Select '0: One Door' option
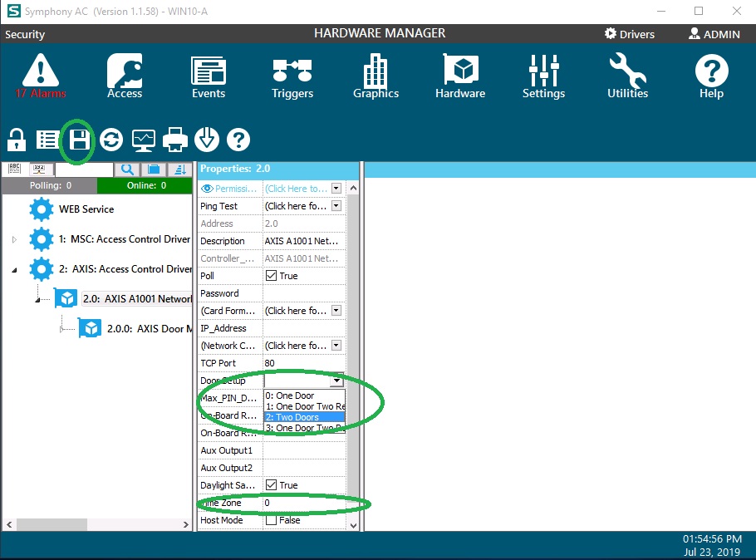756x560 pixels. [x=305, y=395]
